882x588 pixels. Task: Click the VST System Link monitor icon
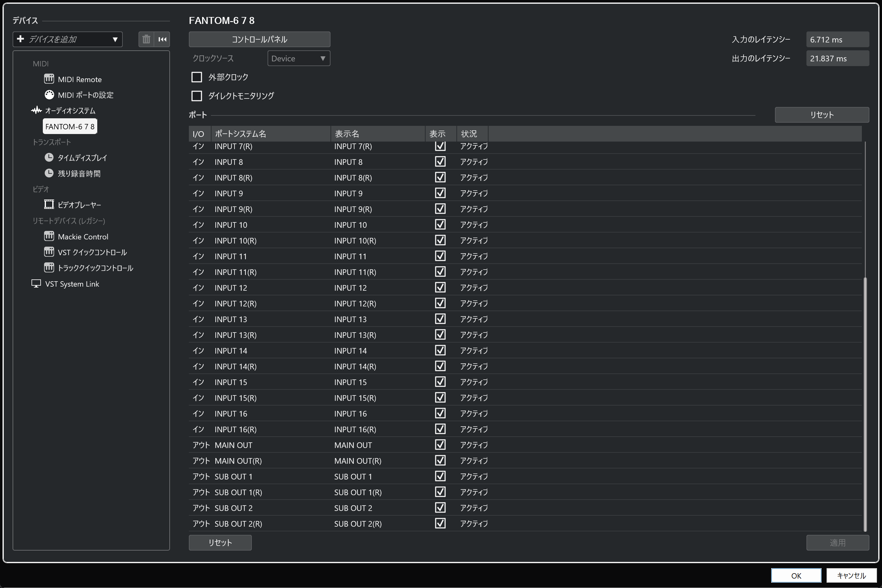pyautogui.click(x=36, y=284)
